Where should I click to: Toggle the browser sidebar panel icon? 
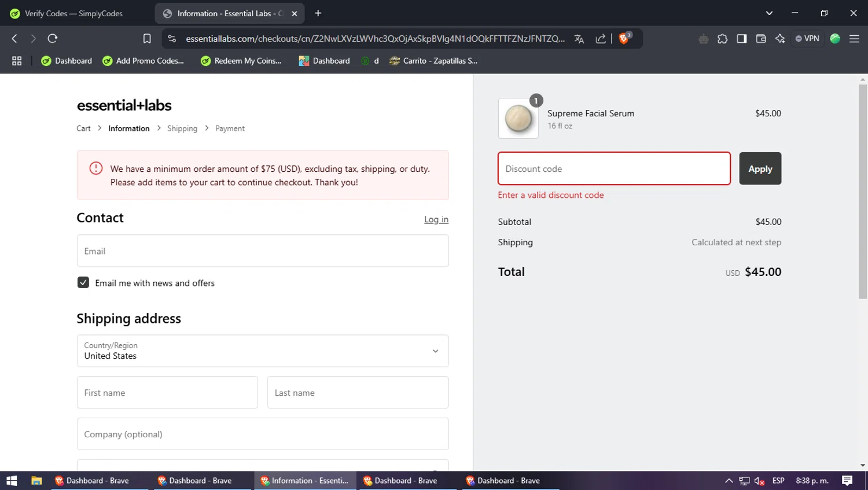pyautogui.click(x=741, y=39)
